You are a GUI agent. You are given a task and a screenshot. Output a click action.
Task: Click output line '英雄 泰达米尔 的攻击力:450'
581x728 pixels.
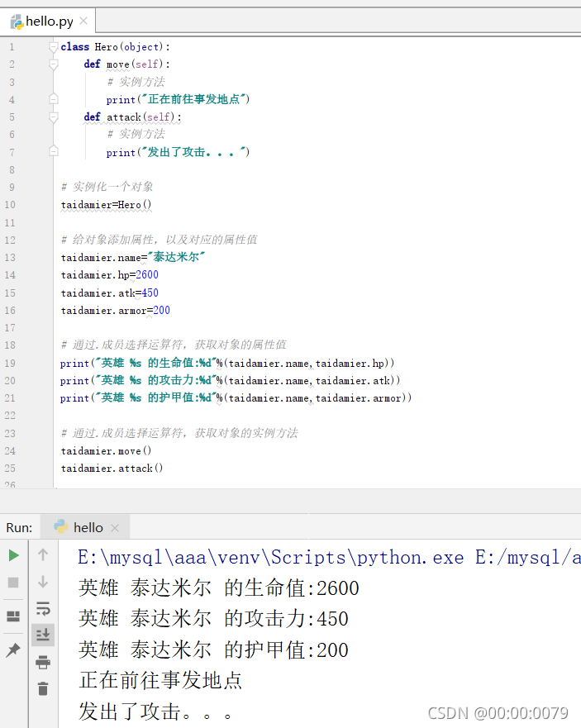click(213, 618)
